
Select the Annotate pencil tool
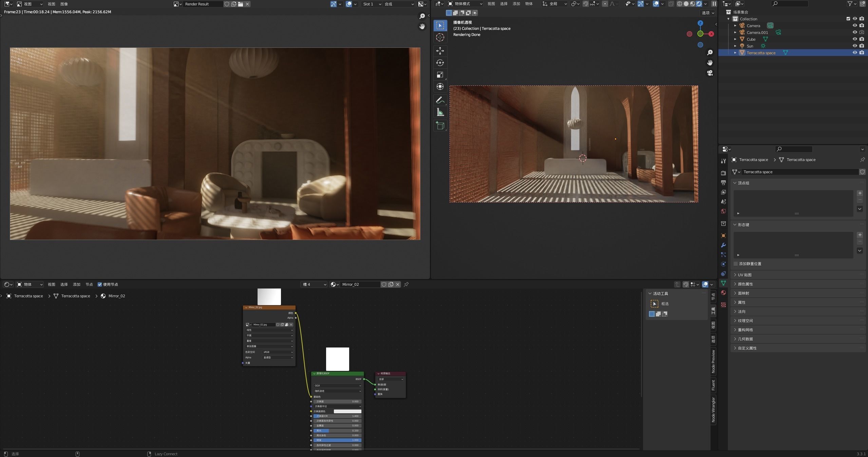point(440,100)
